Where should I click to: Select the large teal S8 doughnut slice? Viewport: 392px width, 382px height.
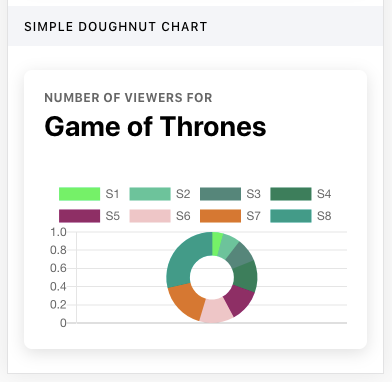click(183, 260)
